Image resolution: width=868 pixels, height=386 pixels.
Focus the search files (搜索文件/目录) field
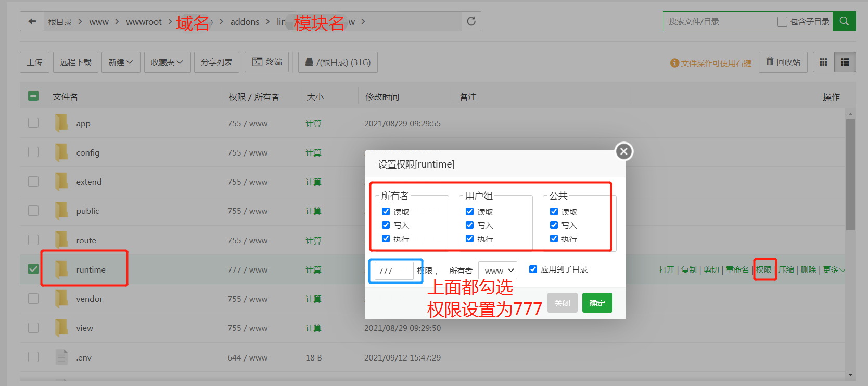pos(719,21)
